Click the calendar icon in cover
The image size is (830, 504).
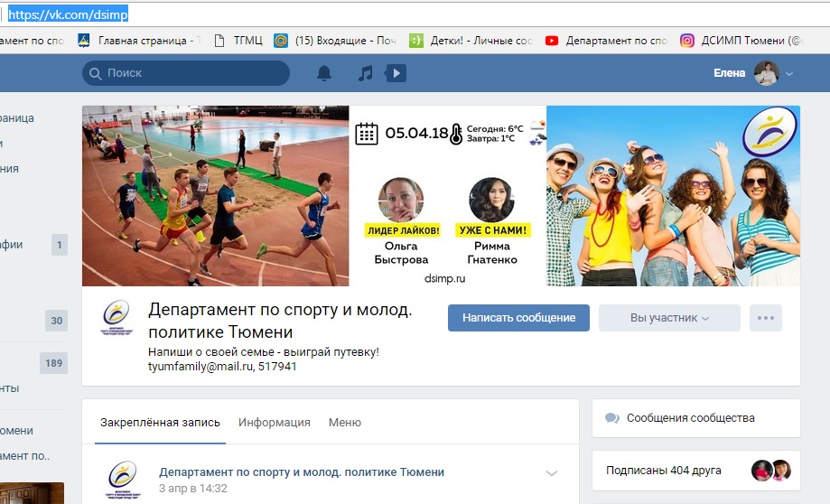(367, 134)
